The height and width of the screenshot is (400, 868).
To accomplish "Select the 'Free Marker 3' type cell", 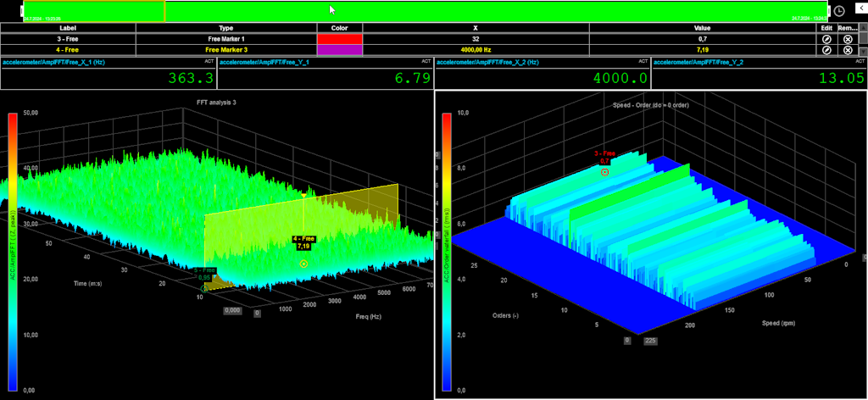I will [x=225, y=50].
